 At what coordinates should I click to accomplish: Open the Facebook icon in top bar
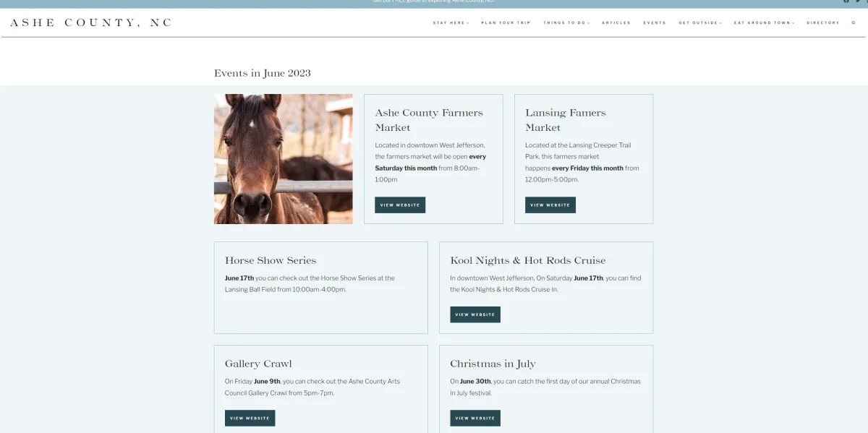(x=846, y=1)
